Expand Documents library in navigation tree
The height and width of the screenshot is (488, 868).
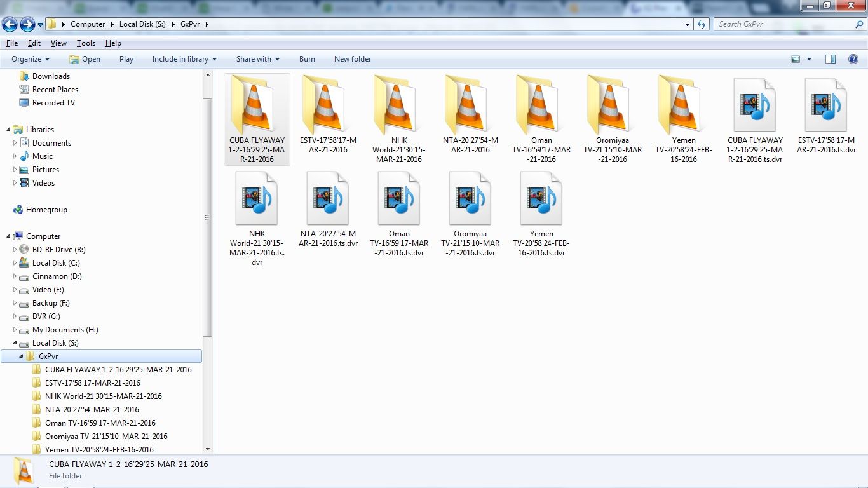(15, 143)
